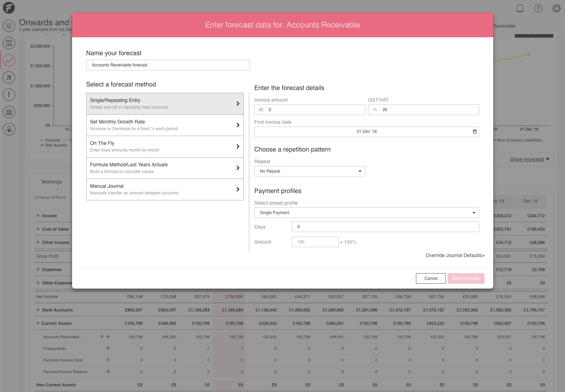Save Changes for the forecast

466,278
